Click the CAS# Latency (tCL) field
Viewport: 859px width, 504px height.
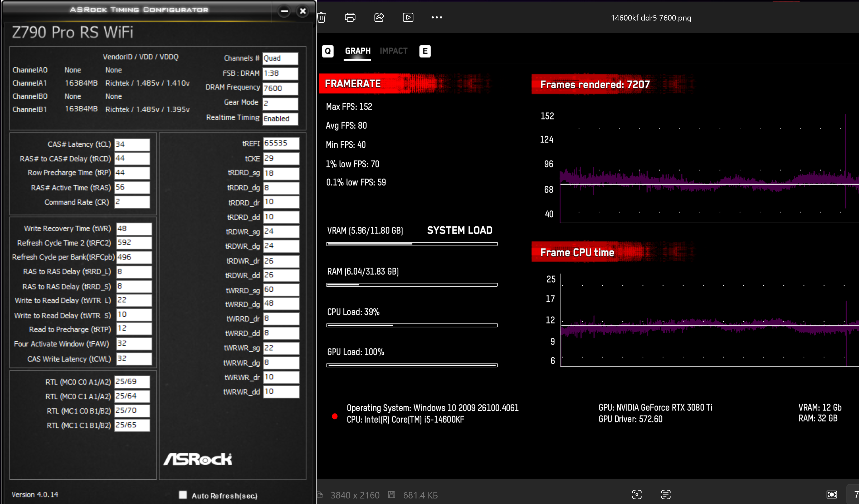[132, 144]
